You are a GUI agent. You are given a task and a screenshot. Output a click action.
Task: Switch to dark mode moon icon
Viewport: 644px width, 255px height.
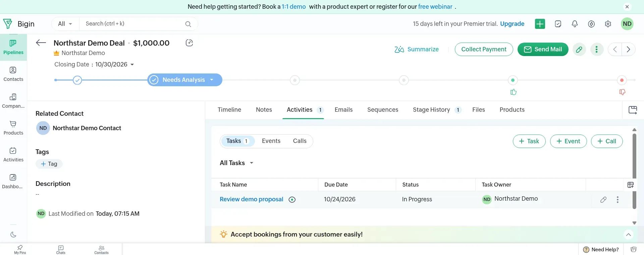(13, 235)
